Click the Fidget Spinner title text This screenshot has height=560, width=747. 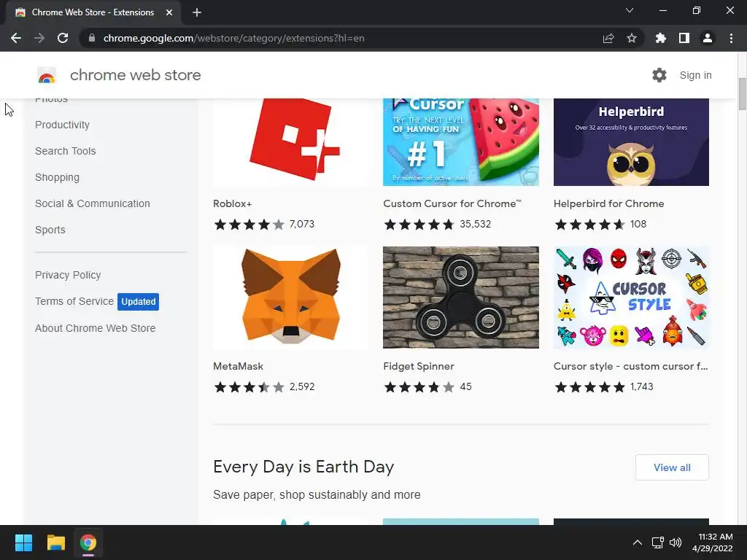(419, 366)
